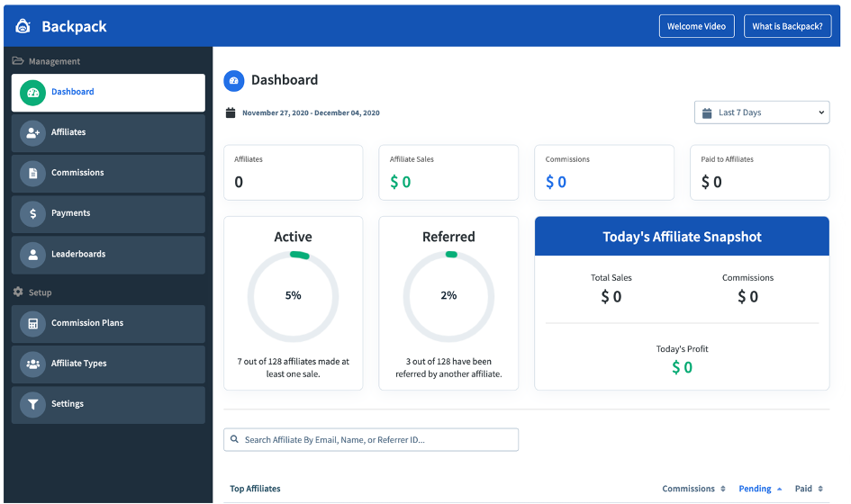Sort table by Paid column
The width and height of the screenshot is (851, 504).
click(809, 489)
